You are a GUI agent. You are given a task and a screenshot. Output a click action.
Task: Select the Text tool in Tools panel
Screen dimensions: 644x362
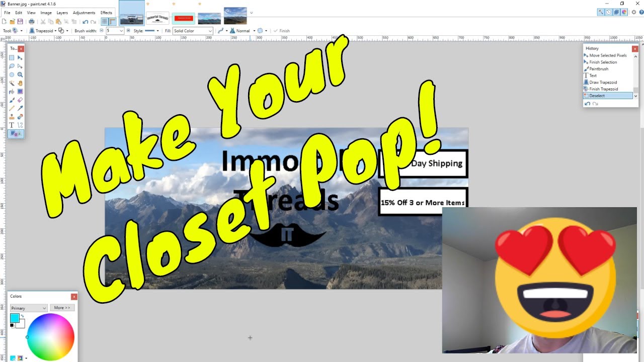click(12, 125)
